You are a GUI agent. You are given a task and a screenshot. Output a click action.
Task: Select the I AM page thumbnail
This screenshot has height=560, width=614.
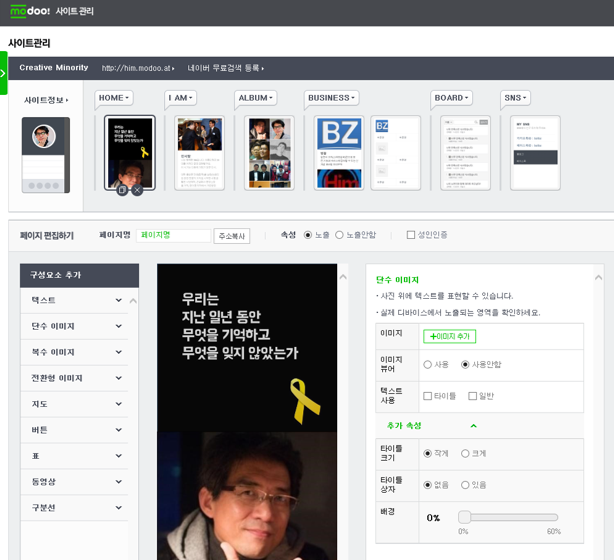[x=199, y=152]
